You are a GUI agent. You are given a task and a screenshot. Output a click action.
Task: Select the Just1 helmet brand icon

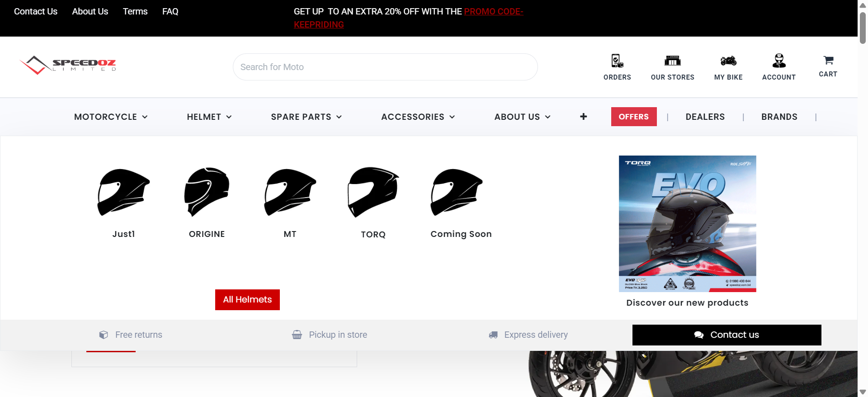[123, 192]
